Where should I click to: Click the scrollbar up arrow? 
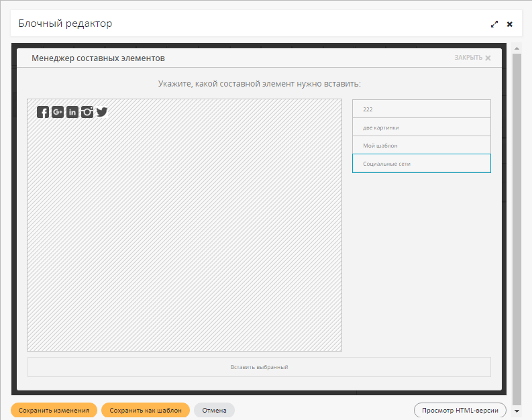pos(517,48)
